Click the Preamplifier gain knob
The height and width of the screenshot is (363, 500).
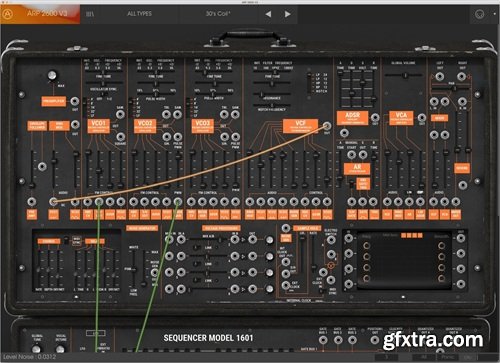pos(52,75)
